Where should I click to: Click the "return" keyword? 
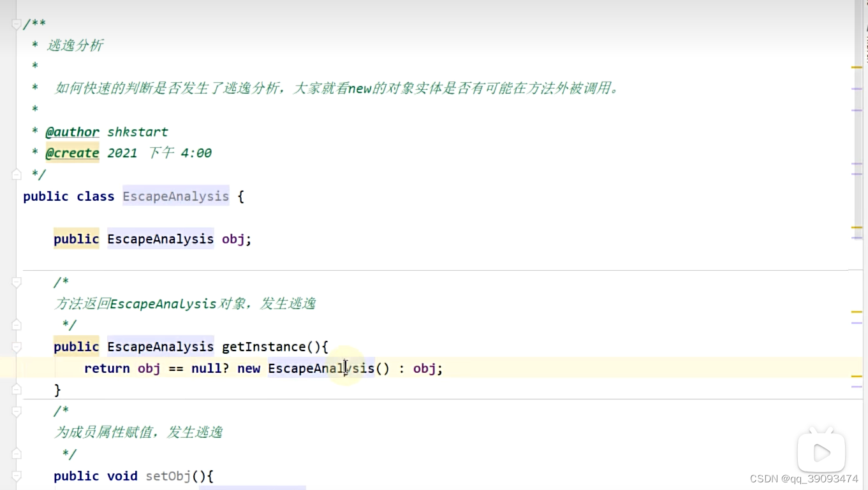coord(107,368)
